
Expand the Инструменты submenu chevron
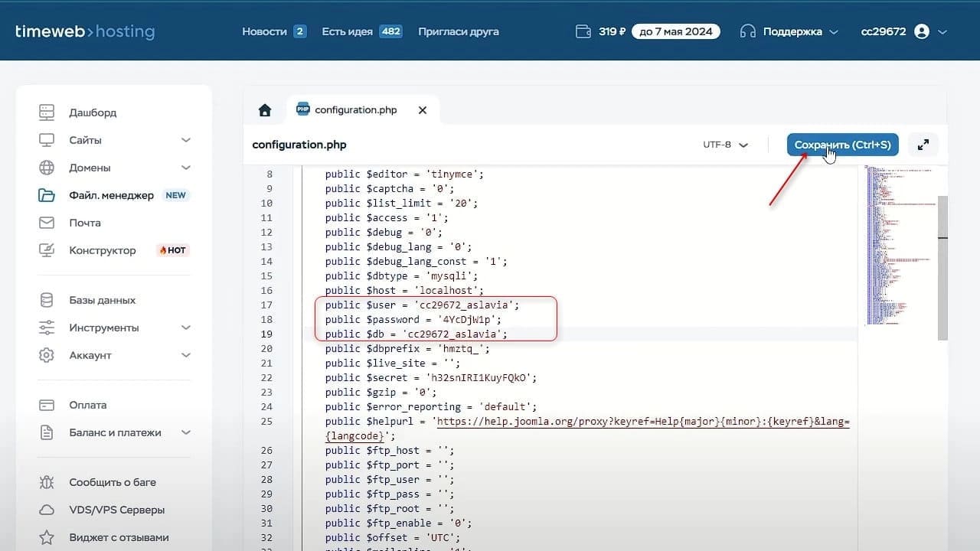(185, 328)
